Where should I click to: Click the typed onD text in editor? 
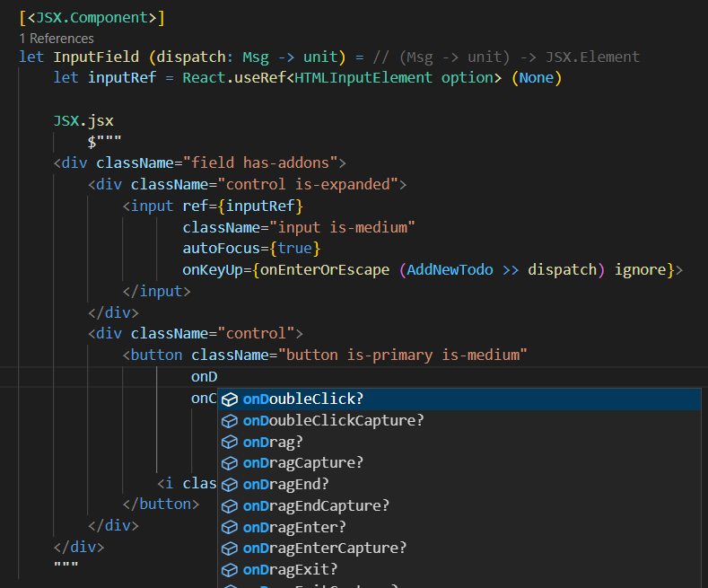coord(205,377)
